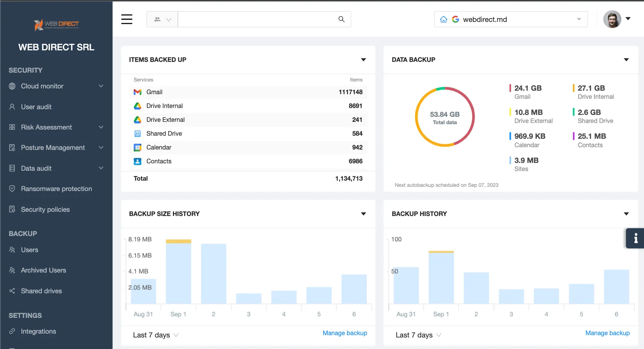Open the Security policies menu item

pos(45,209)
